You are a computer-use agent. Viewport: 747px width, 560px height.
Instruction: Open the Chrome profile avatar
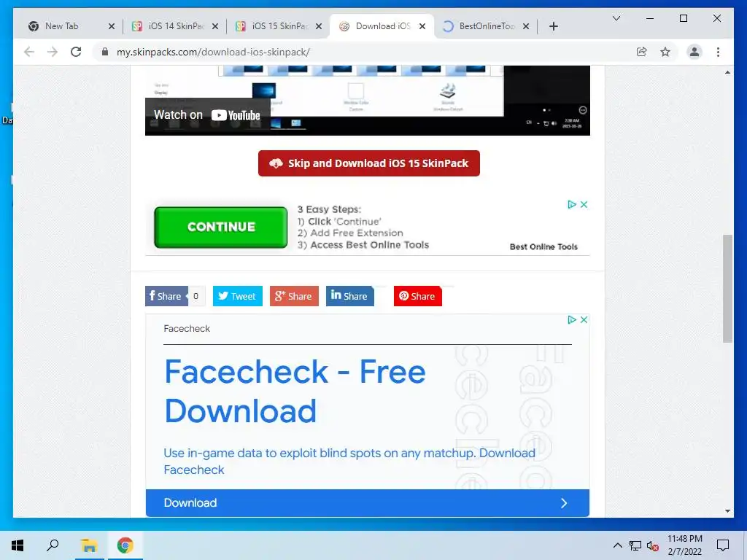[x=694, y=52]
